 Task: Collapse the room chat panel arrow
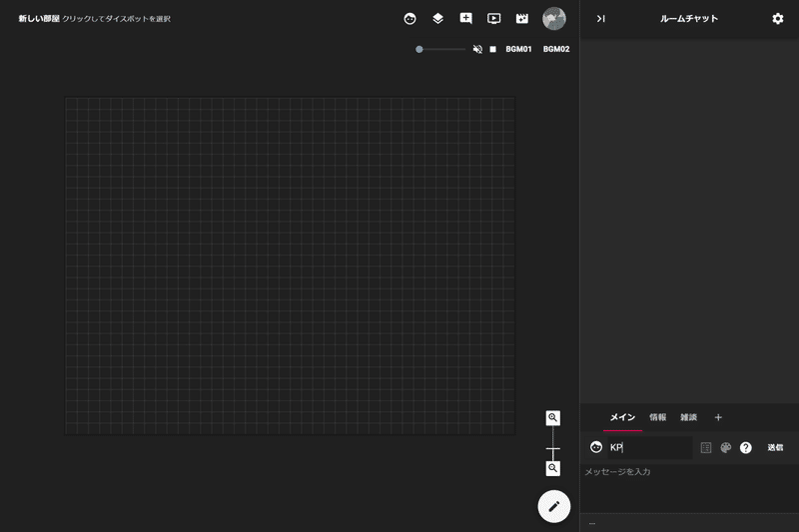click(x=601, y=19)
